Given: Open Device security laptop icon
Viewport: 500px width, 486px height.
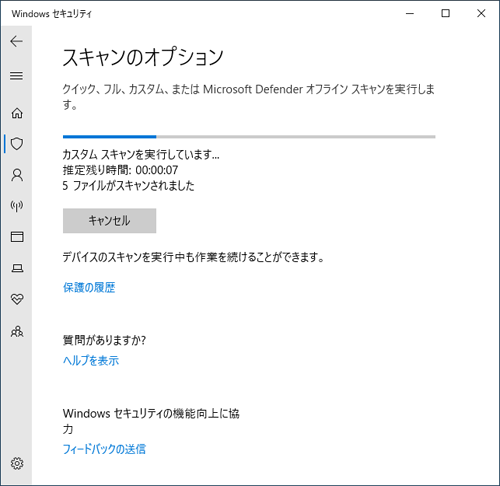Looking at the screenshot, I should (x=17, y=268).
